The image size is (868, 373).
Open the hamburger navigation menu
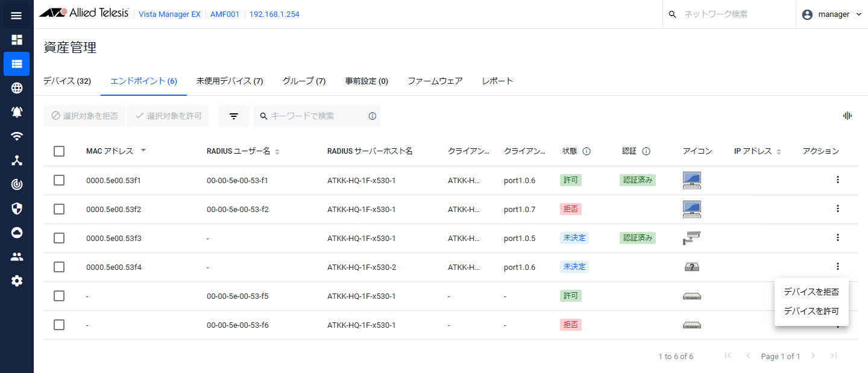pos(16,16)
